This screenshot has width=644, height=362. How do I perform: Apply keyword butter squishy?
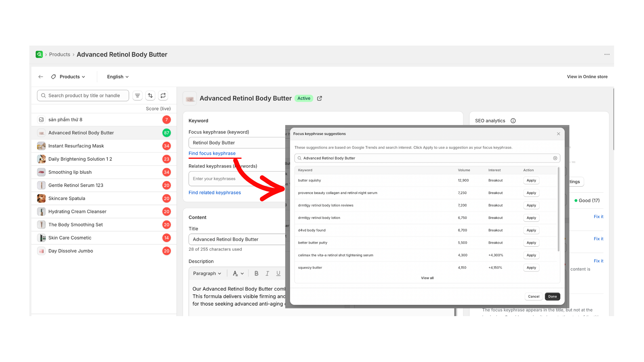pos(531,180)
